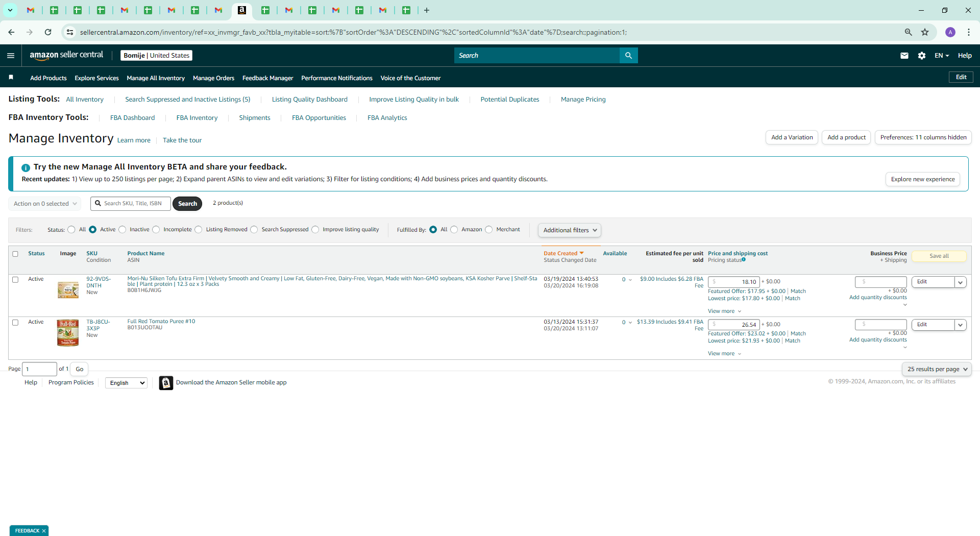Image resolution: width=980 pixels, height=536 pixels.
Task: Click the info icon in BETA banner
Action: (26, 167)
